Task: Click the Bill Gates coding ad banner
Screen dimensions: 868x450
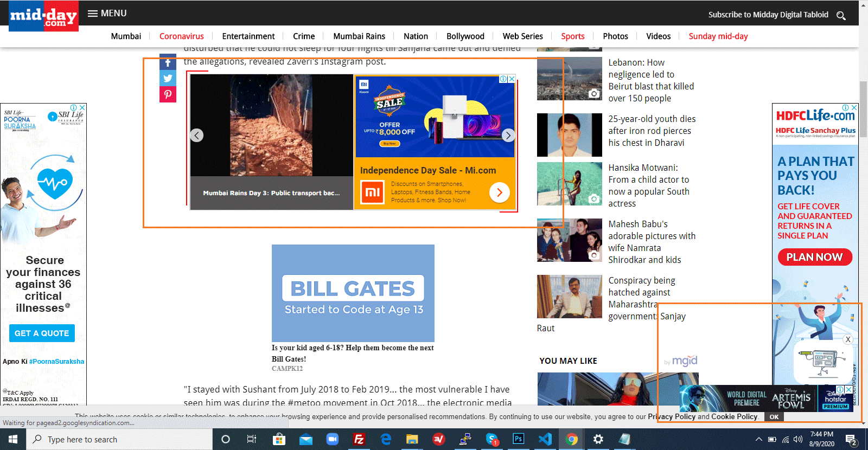Action: pyautogui.click(x=353, y=293)
